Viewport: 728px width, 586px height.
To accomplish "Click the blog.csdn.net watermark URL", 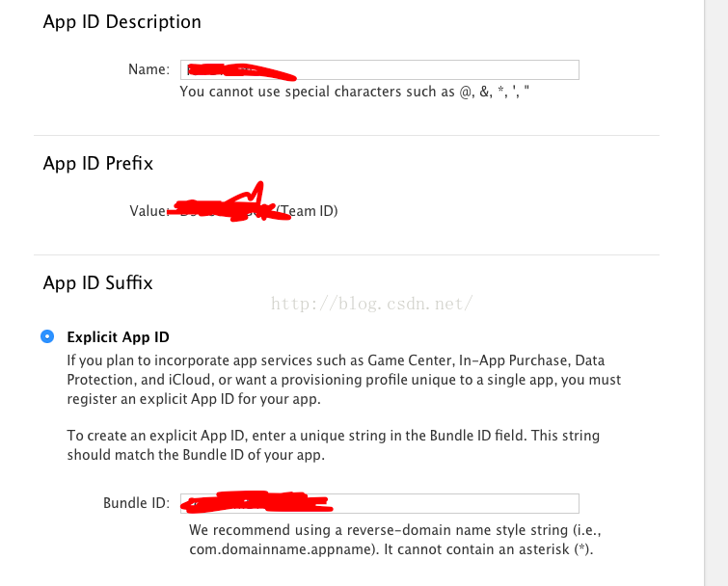I will coord(371,304).
